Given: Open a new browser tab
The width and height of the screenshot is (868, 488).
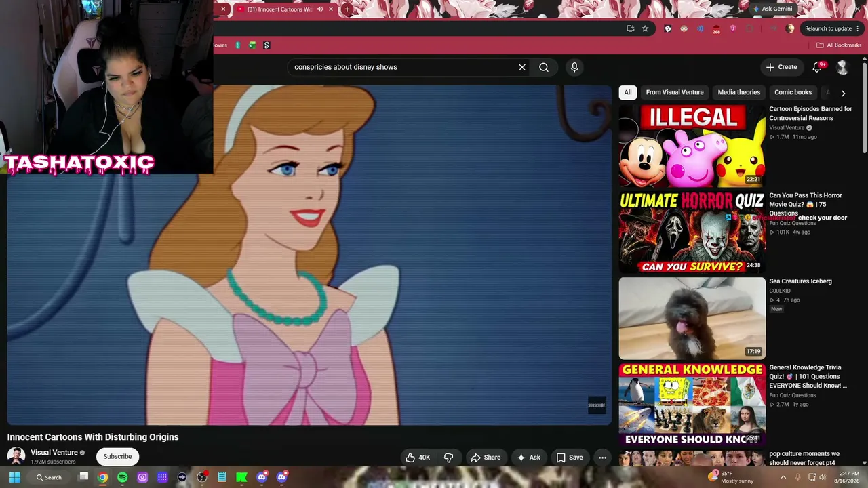Looking at the screenshot, I should (x=347, y=9).
